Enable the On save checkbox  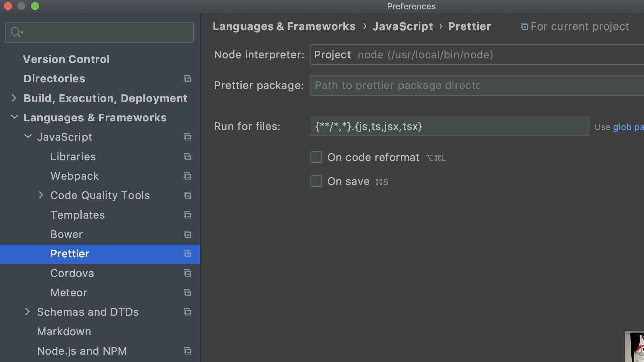point(316,181)
